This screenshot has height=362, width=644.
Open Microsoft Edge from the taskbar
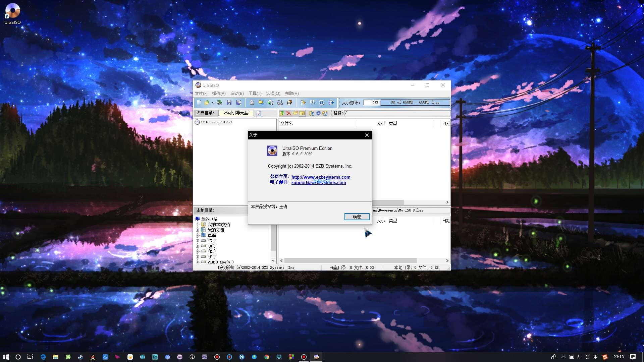[x=43, y=357]
